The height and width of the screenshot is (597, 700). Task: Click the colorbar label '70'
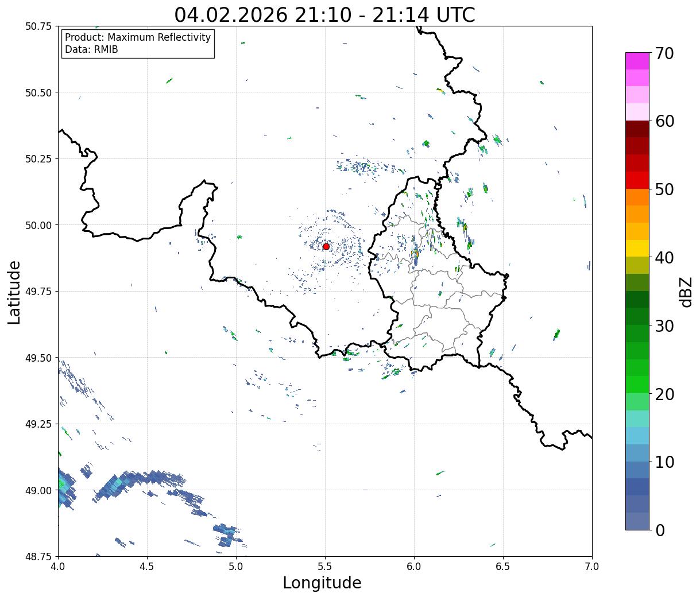[664, 53]
